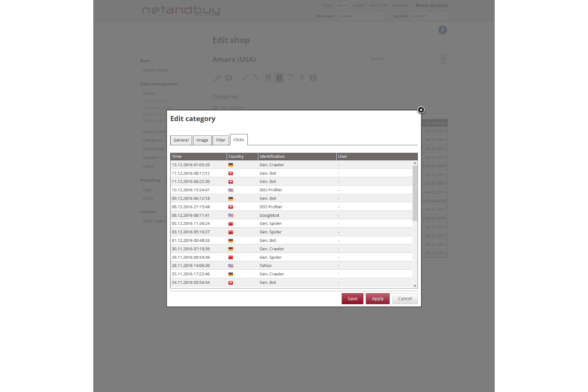588x392 pixels.
Task: Click the Chinese flag in the 05.12.2016 row
Action: click(230, 224)
